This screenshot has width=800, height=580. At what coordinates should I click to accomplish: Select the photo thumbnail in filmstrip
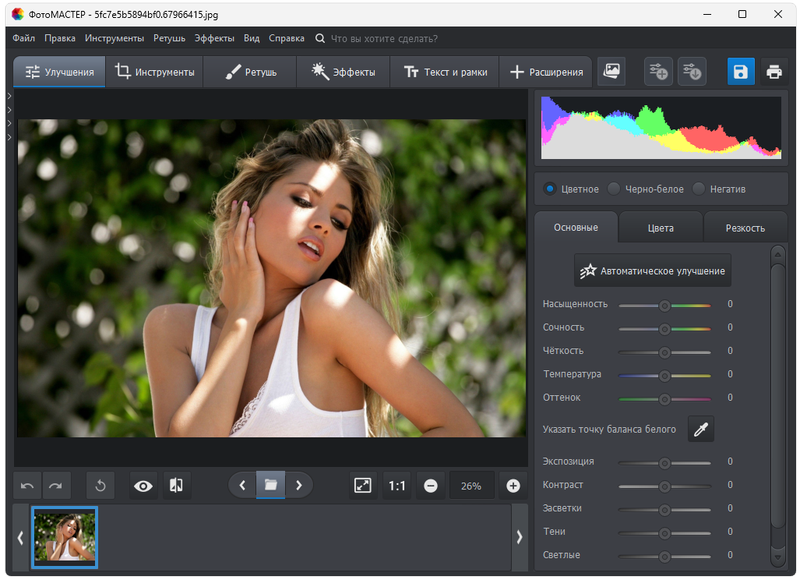[x=65, y=537]
